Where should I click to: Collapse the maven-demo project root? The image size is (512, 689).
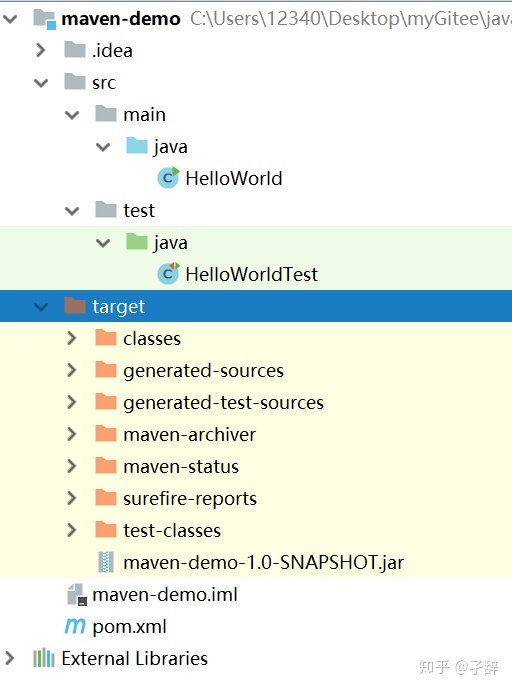[x=10, y=19]
